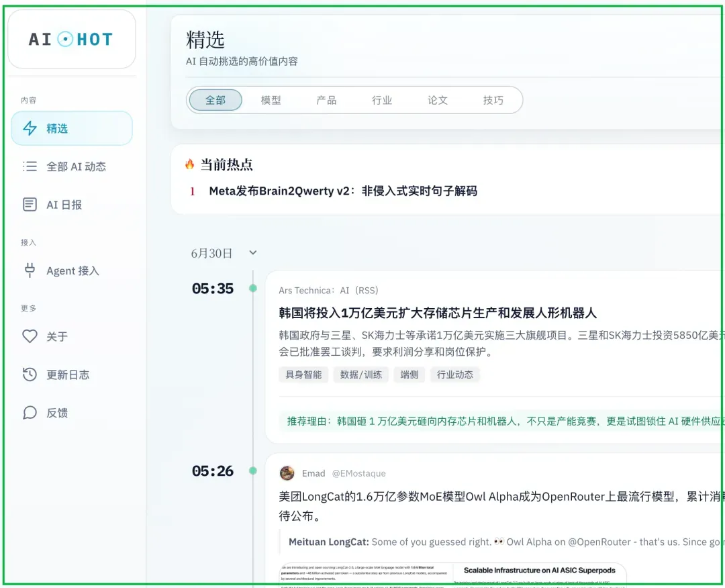Click the plug icon for Agent 接入
The width and height of the screenshot is (725, 588).
click(30, 271)
